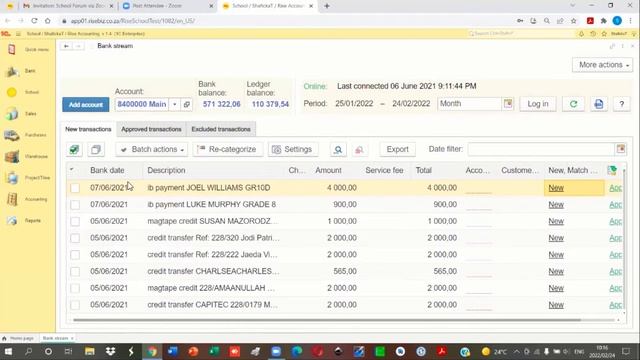The image size is (640, 360).
Task: Click the green check-all icon
Action: (74, 149)
